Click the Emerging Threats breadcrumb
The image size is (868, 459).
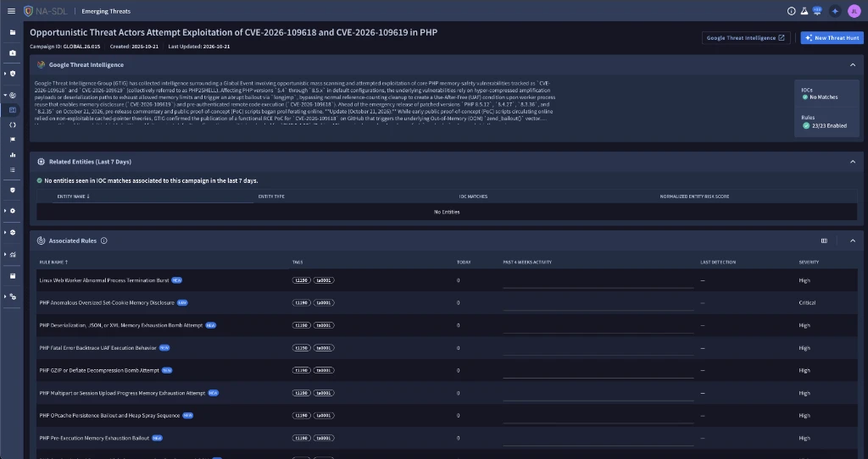pos(106,11)
